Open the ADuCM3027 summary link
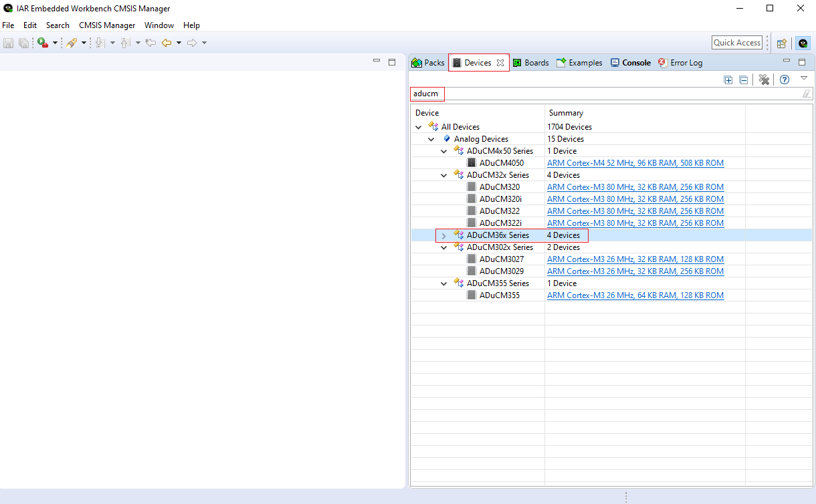This screenshot has height=504, width=816. pos(635,259)
